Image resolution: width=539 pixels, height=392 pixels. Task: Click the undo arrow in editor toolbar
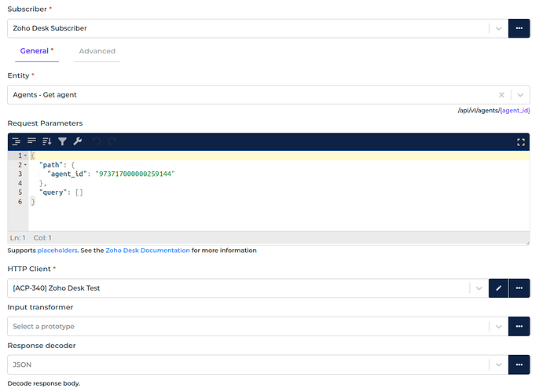[97, 141]
